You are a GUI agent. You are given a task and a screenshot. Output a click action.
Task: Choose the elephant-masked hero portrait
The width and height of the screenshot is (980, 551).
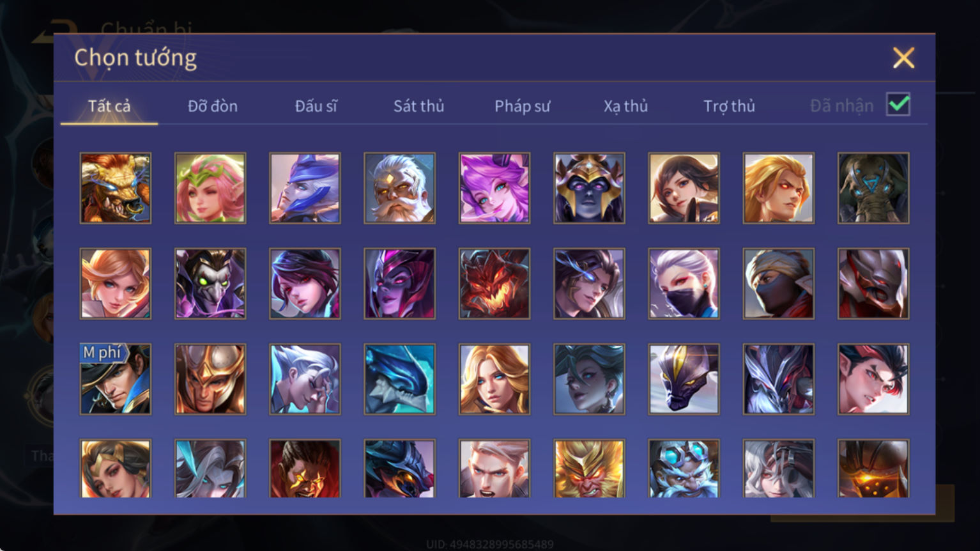click(x=873, y=188)
